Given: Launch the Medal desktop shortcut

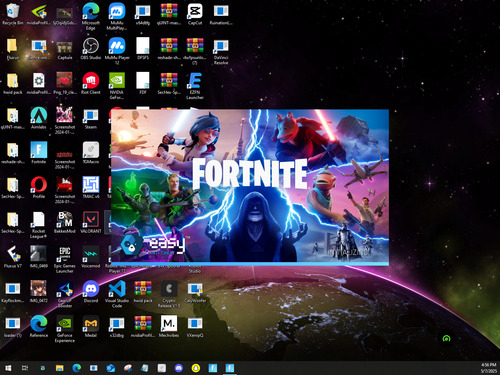Looking at the screenshot, I should [x=91, y=326].
